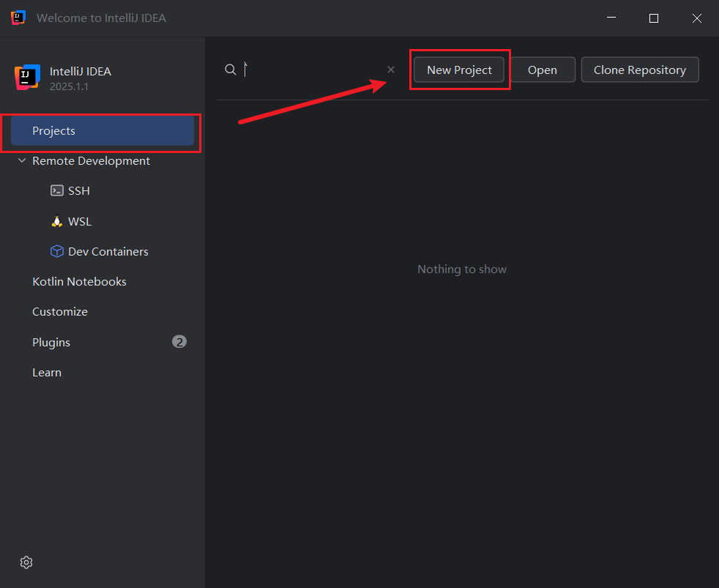This screenshot has width=719, height=588.
Task: Click the 'Welcome to IntelliJ IDEA' title text
Action: pyautogui.click(x=101, y=18)
